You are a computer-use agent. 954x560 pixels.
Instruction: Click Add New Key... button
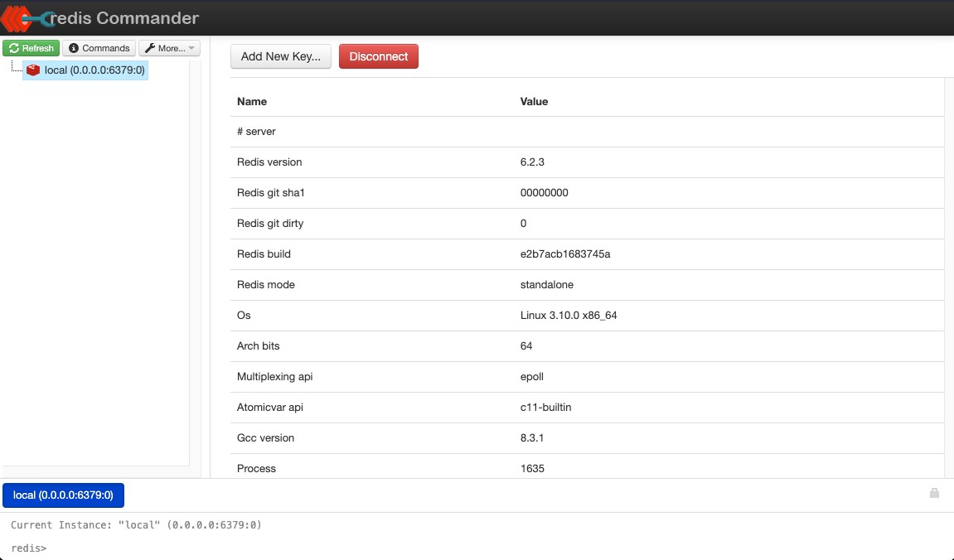point(280,56)
